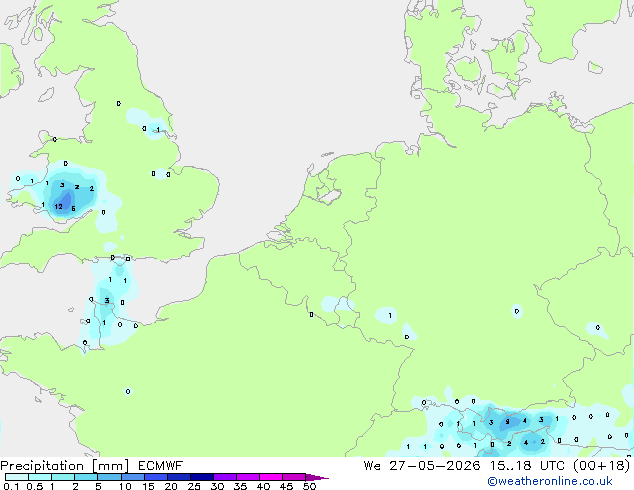Click the above-50 arrow tip of legend
Screen dimensions: 634x490
(317, 477)
